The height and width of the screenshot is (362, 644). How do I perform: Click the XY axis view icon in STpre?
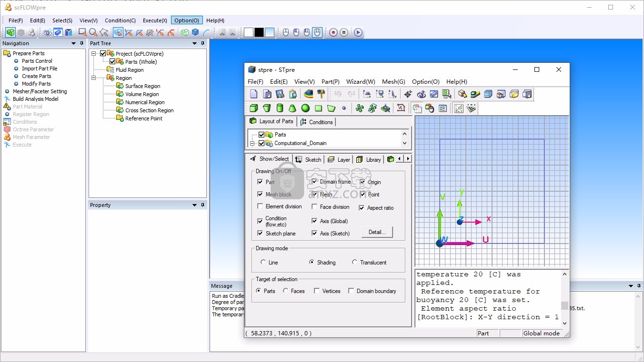coord(367,94)
